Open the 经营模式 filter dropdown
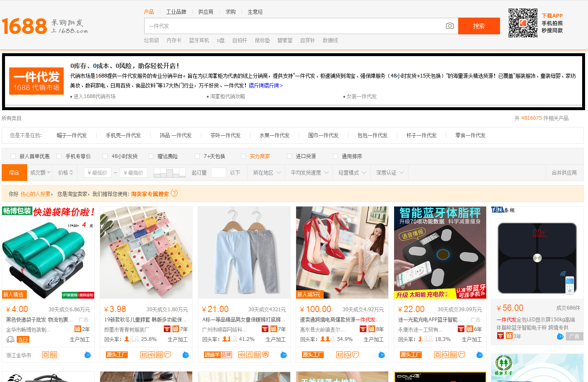 coord(352,173)
